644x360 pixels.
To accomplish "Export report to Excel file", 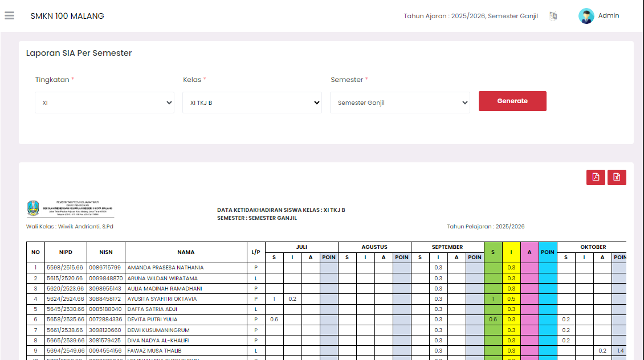I will click(x=617, y=177).
